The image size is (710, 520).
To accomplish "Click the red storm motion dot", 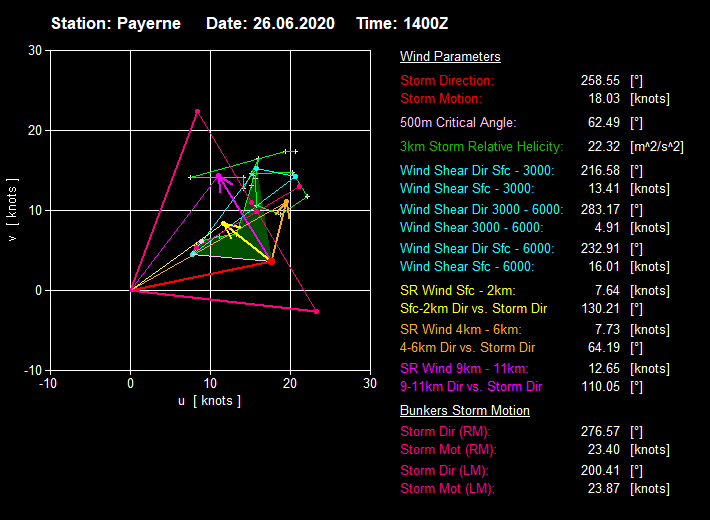I will click(271, 261).
